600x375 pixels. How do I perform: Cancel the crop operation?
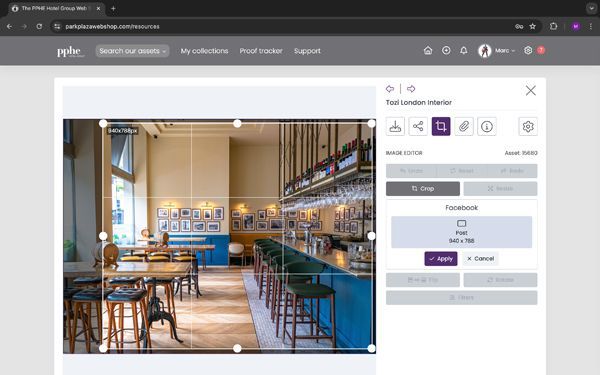480,259
